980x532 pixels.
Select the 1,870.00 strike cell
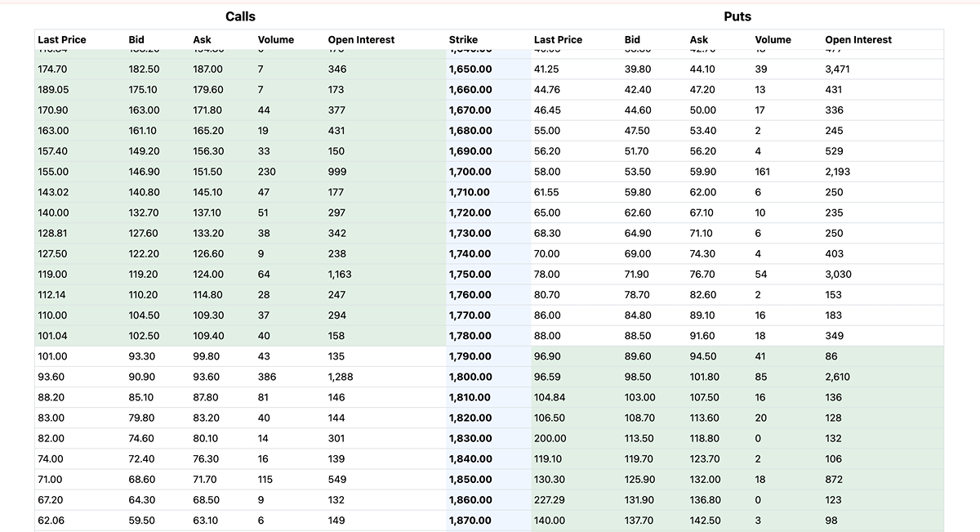pos(470,521)
